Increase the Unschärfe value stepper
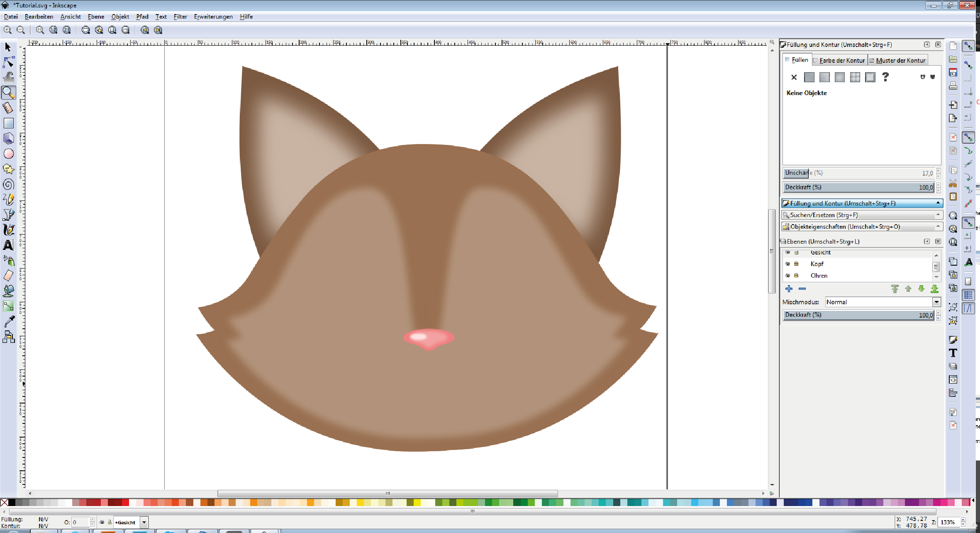This screenshot has height=533, width=980. 938,170
